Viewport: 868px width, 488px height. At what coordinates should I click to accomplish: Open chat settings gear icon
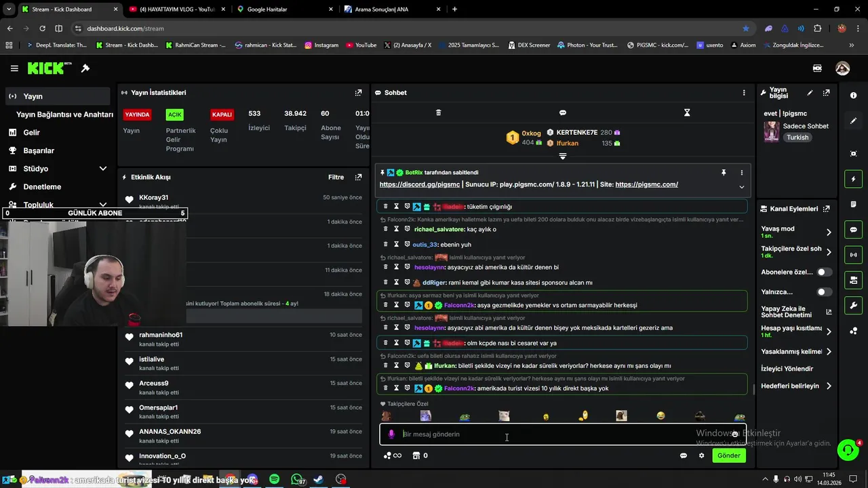701,455
